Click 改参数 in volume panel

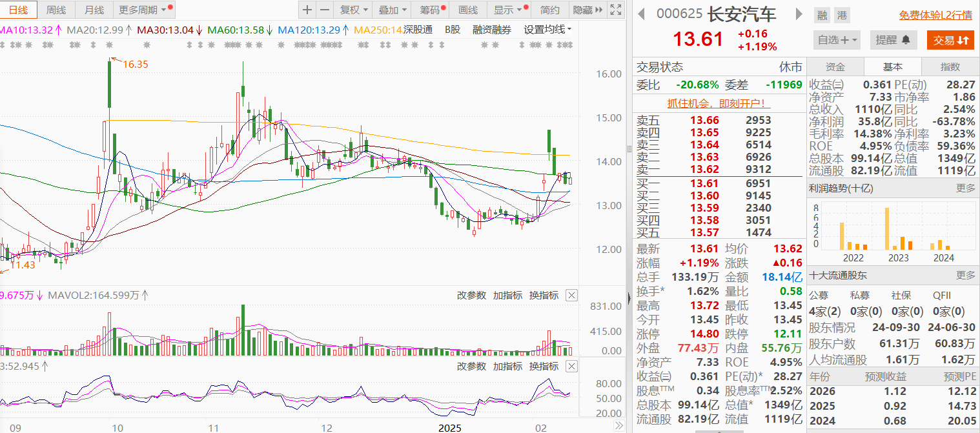point(471,295)
